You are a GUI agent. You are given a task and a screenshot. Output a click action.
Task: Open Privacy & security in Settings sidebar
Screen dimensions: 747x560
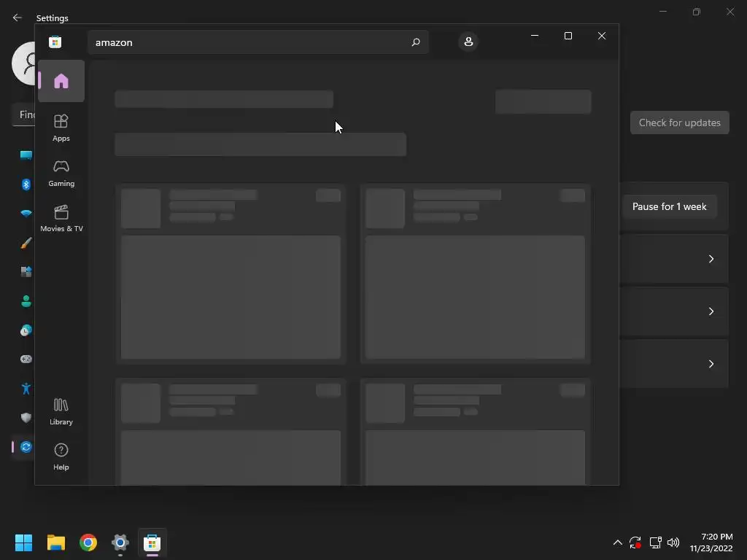(26, 418)
